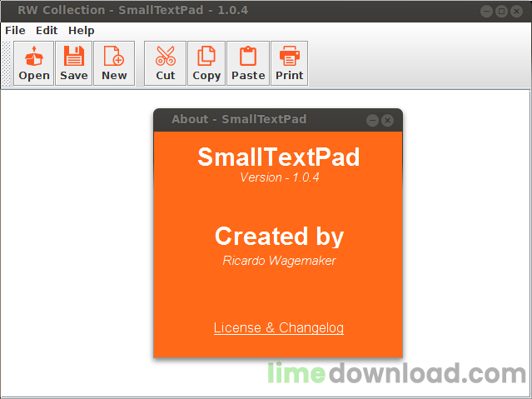This screenshot has height=399, width=532.
Task: Grab the dotted toolbar drag handle
Action: click(6, 63)
